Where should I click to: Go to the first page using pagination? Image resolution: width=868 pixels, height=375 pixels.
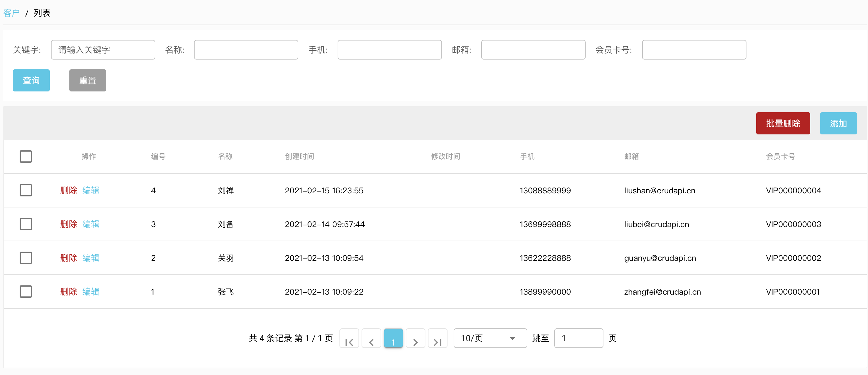[349, 338]
